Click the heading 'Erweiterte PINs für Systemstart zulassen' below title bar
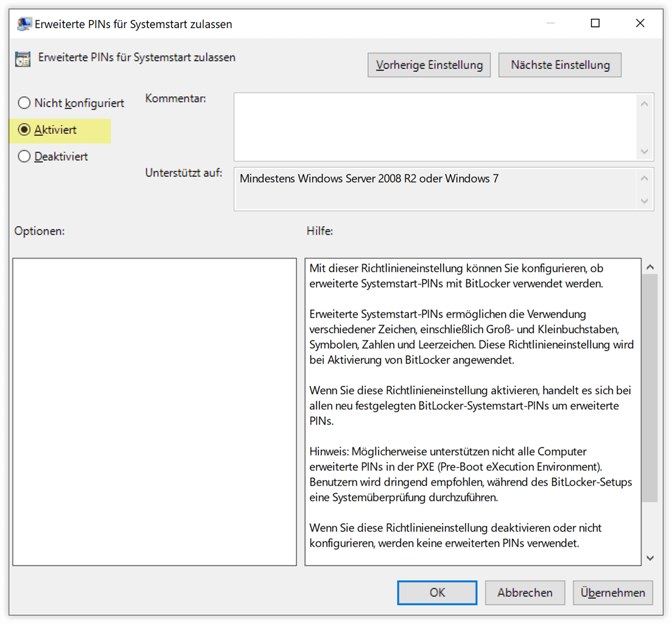 (137, 57)
